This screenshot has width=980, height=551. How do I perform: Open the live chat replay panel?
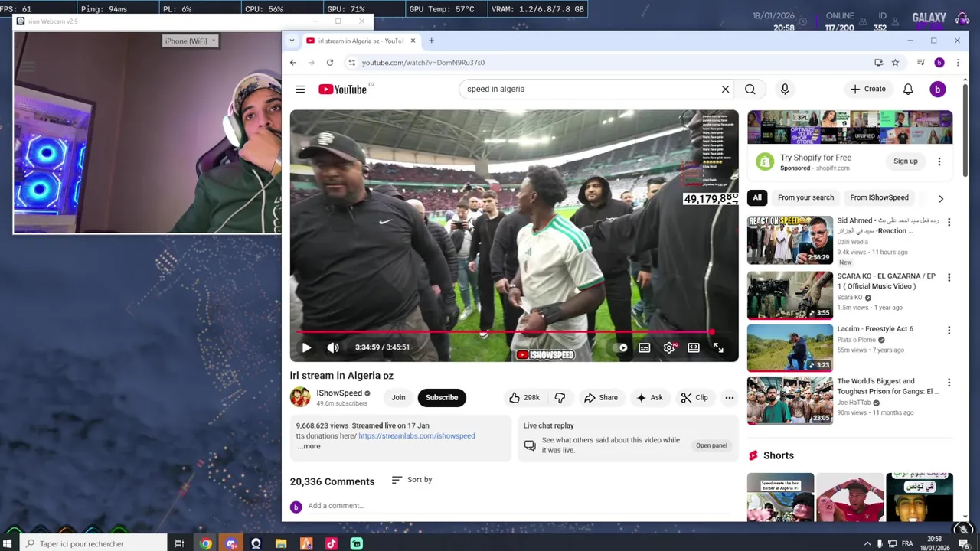point(711,445)
